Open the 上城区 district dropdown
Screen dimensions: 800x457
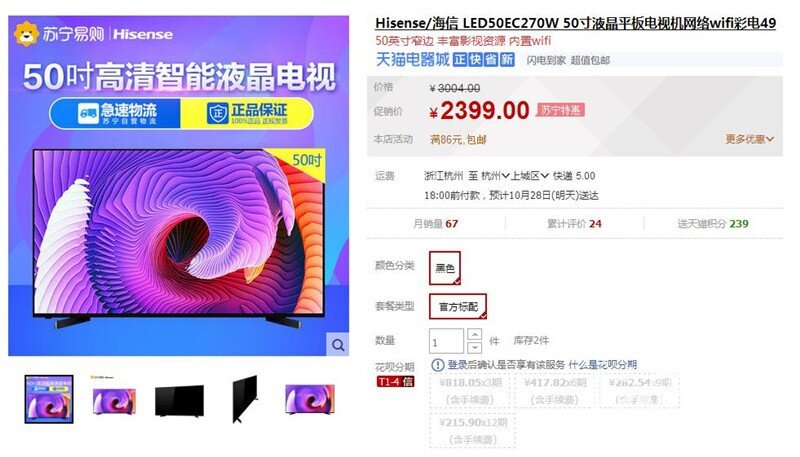pos(530,176)
